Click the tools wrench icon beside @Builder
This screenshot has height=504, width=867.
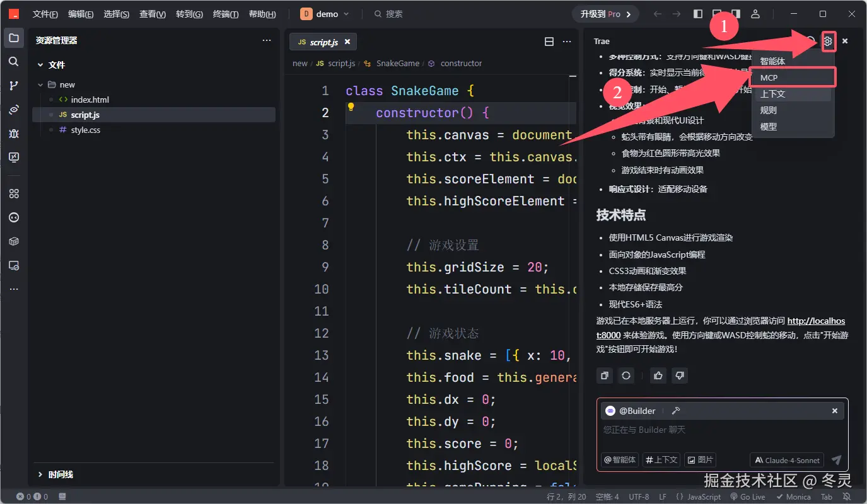675,411
